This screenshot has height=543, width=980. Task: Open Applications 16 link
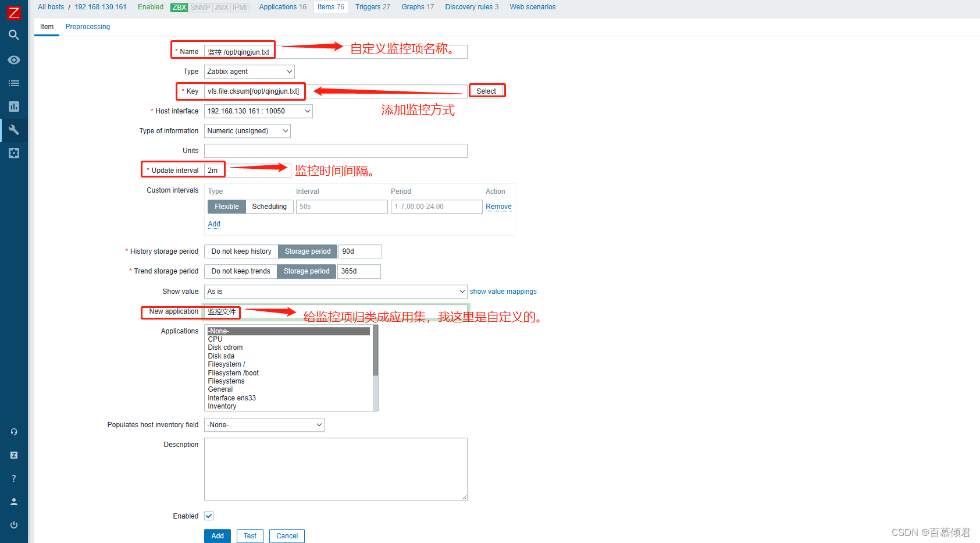pyautogui.click(x=283, y=7)
